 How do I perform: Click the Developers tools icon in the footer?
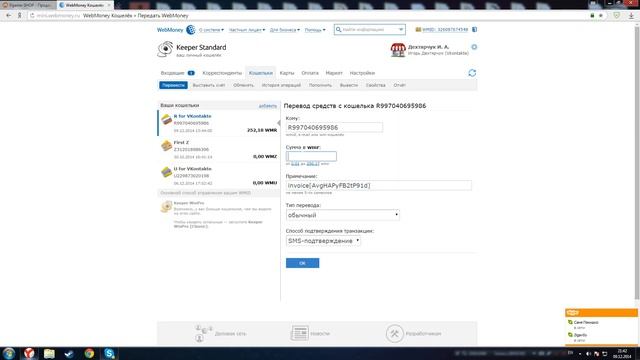coord(394,333)
